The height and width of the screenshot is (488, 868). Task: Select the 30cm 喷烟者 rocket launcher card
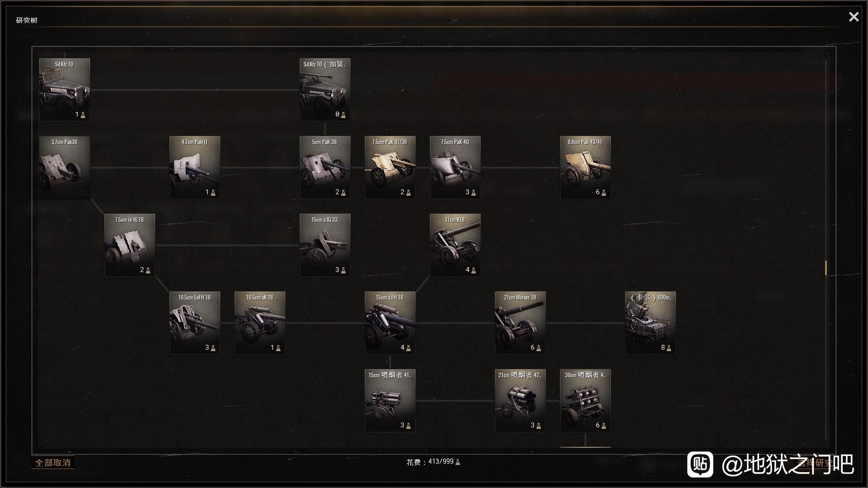click(585, 401)
